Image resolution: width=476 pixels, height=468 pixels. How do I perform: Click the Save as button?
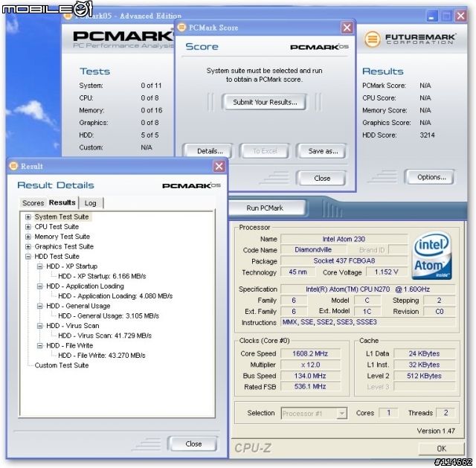[x=323, y=151]
